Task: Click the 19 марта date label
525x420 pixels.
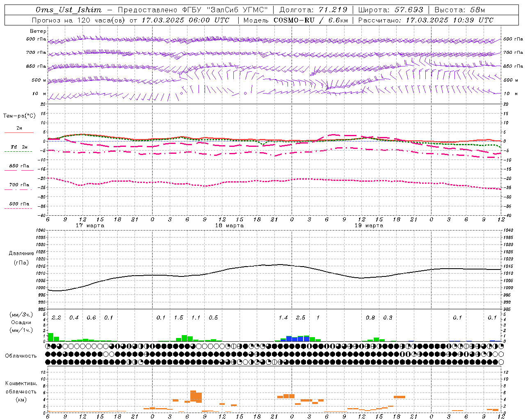Action: pos(369,226)
